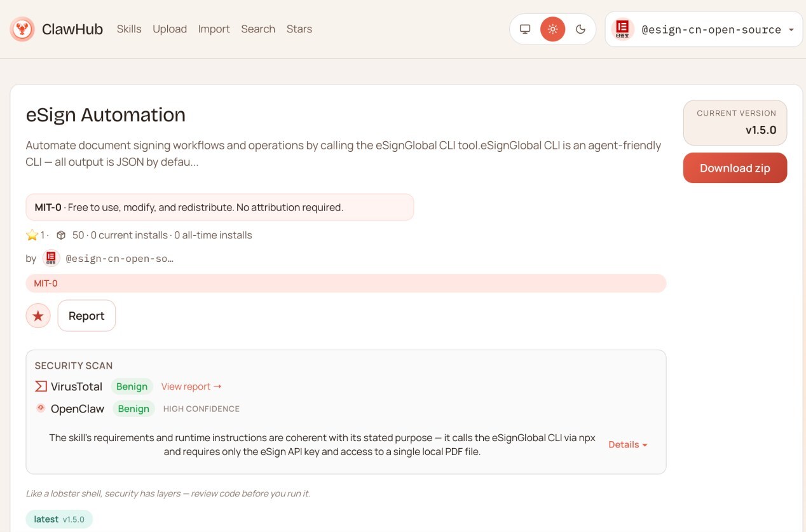The image size is (806, 532).
Task: Enable dark mode moon icon
Action: pos(580,29)
